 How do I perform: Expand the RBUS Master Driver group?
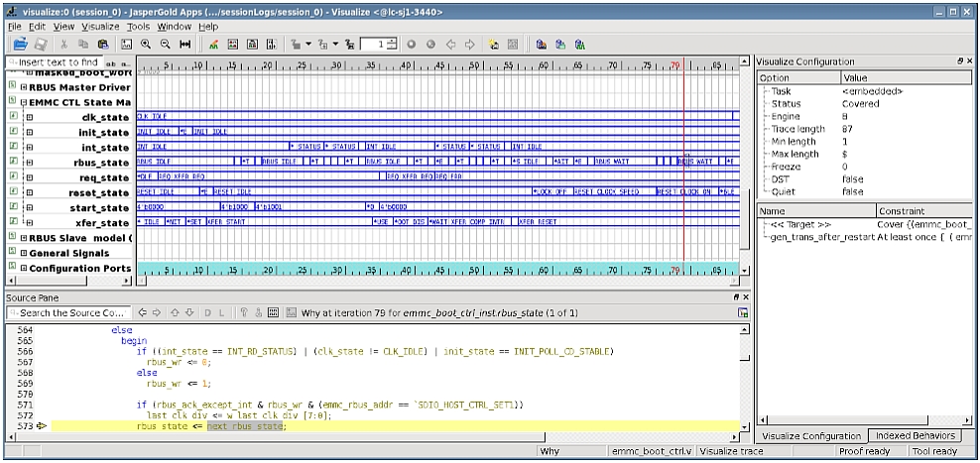(23, 86)
